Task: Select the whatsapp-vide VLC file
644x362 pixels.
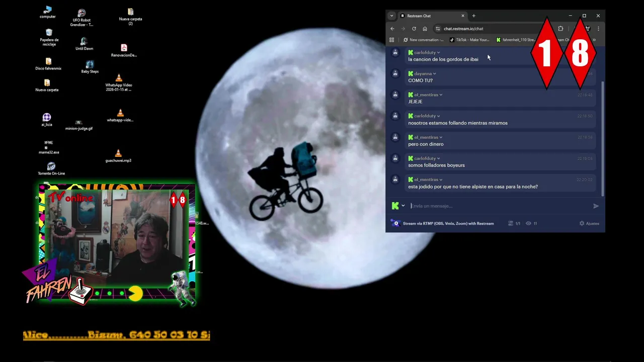Action: coord(120,116)
